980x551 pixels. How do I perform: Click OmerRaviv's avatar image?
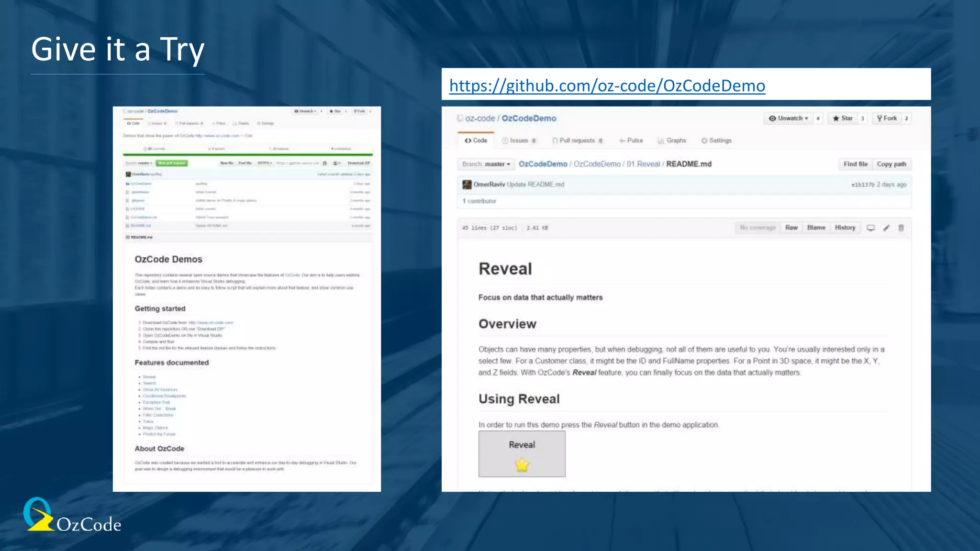[467, 185]
